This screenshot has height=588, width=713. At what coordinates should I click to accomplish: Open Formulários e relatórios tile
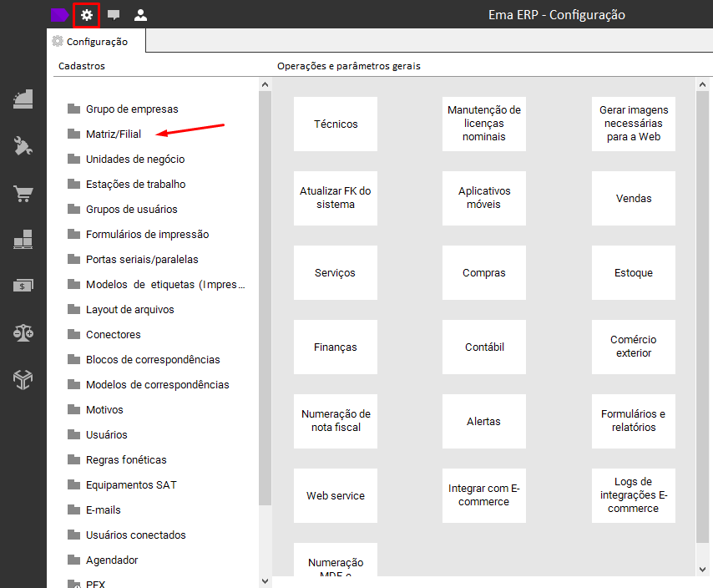pyautogui.click(x=634, y=421)
